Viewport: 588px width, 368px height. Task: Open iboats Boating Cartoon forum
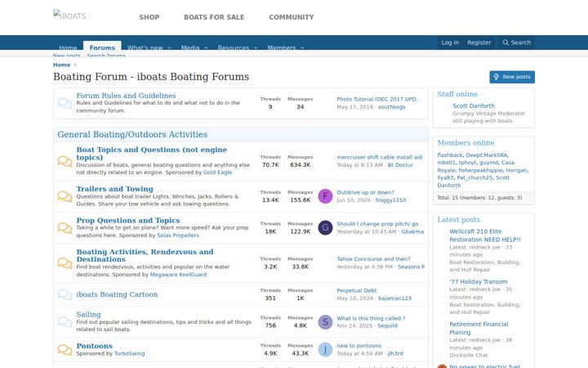pyautogui.click(x=117, y=294)
